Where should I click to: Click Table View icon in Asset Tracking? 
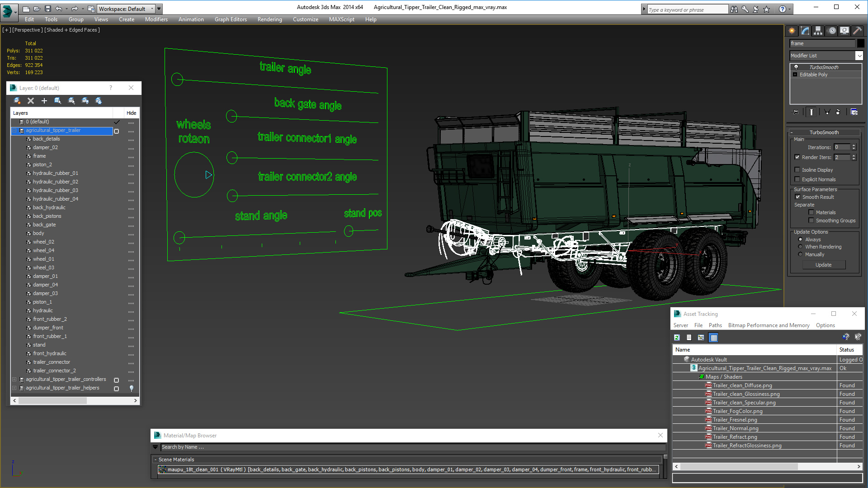pos(713,338)
